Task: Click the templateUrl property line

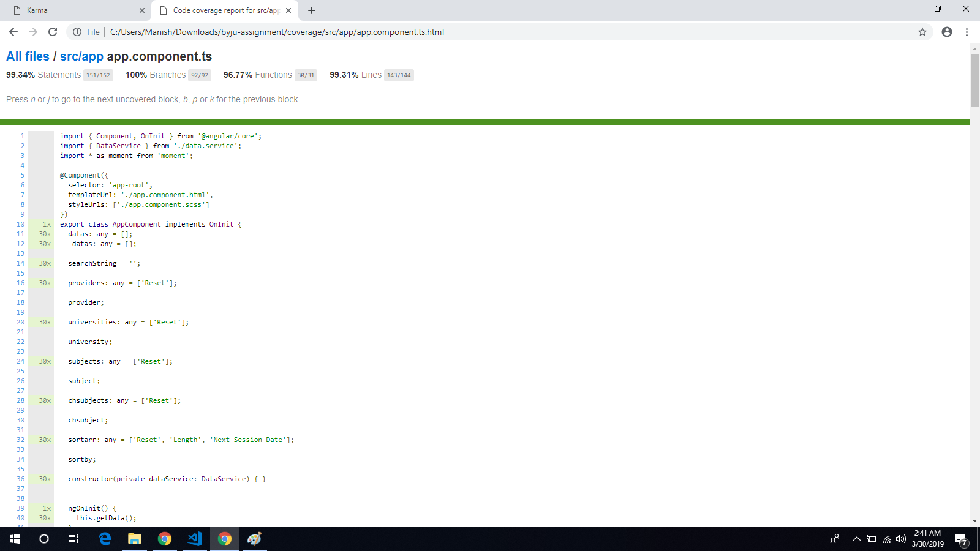Action: pos(141,195)
